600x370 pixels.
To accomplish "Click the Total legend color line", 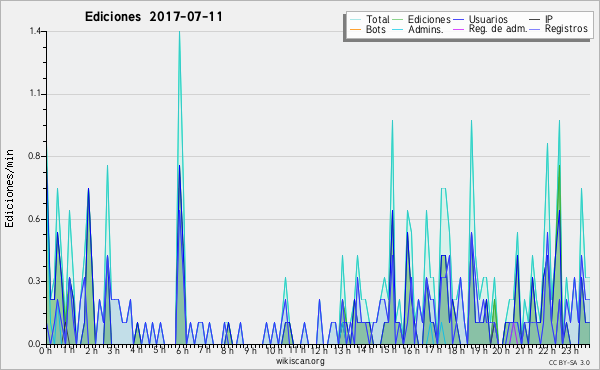I will pos(355,20).
